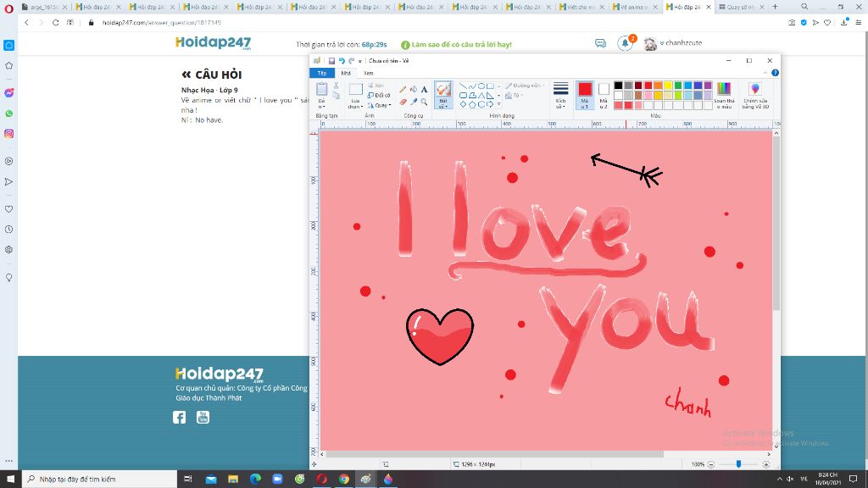Select the line shape in shapes gallery
This screenshot has width=868, height=488.
463,86
